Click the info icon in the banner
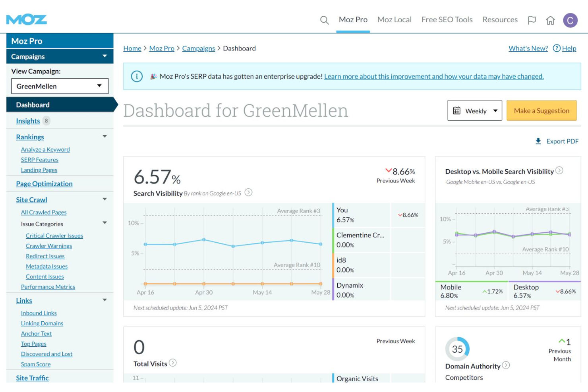This screenshot has height=392, width=588. [137, 76]
